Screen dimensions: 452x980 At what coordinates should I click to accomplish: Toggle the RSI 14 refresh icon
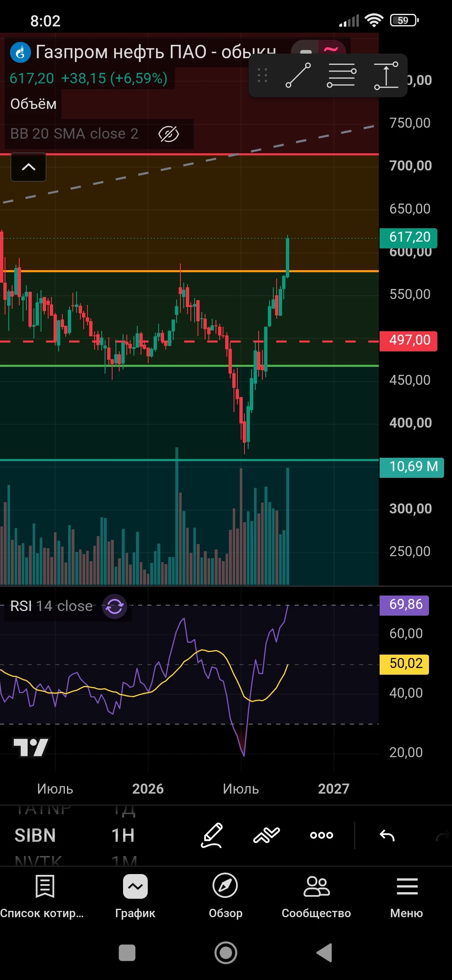click(115, 606)
